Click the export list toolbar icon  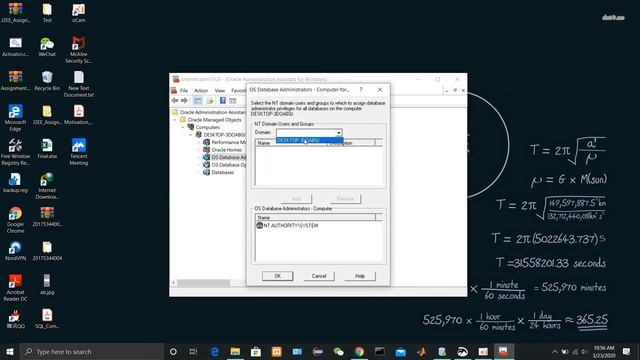(x=210, y=100)
